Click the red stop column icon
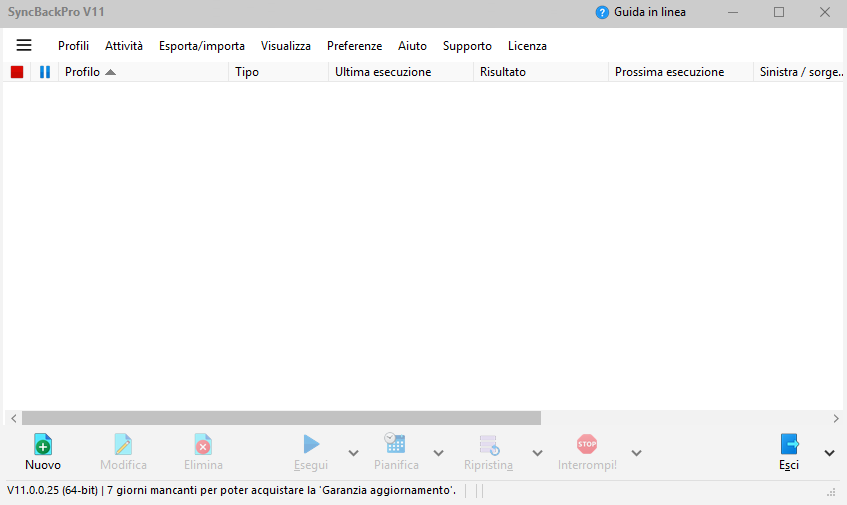 17,72
